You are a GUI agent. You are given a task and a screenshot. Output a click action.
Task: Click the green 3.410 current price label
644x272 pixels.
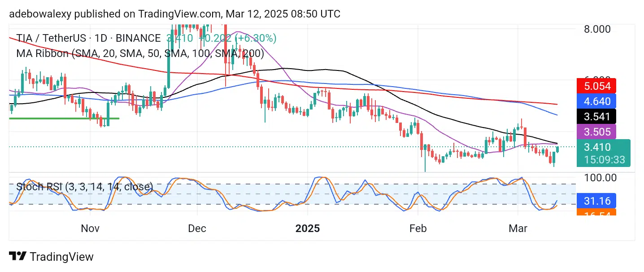click(597, 147)
